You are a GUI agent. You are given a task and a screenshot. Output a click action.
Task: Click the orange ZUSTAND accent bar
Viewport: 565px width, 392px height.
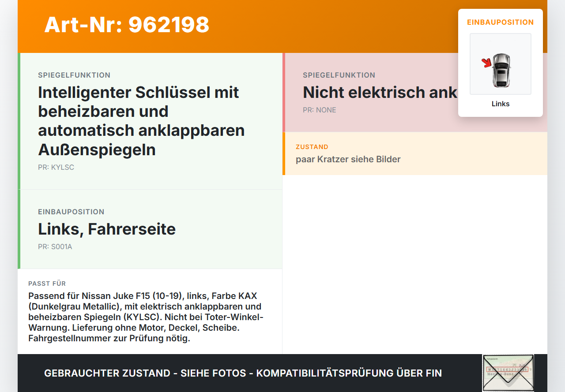[284, 153]
